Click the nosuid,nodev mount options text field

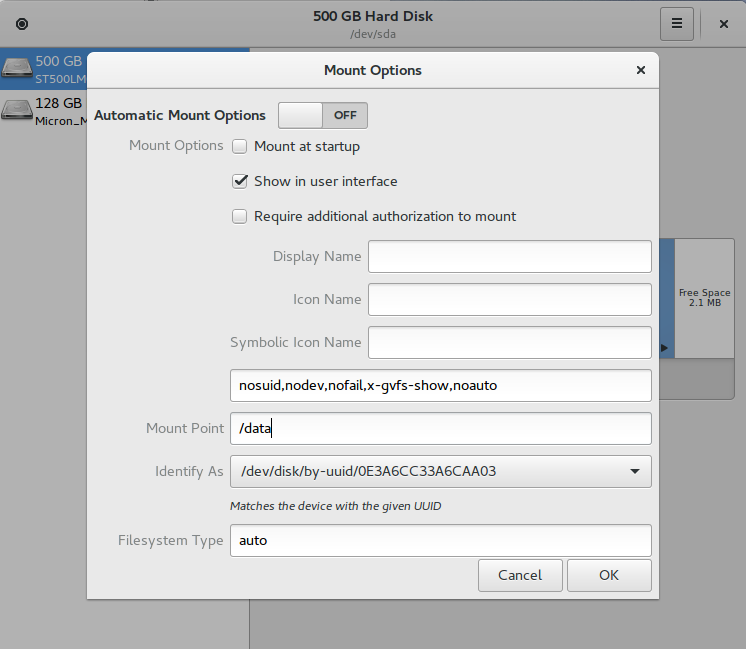(x=441, y=385)
